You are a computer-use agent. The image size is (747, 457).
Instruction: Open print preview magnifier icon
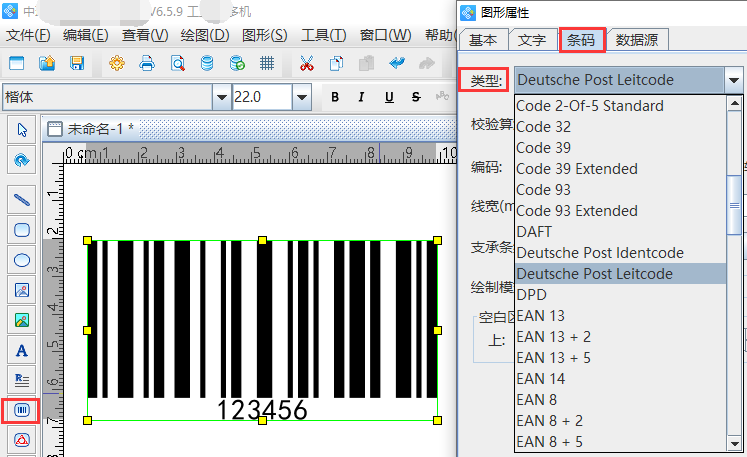click(x=177, y=63)
